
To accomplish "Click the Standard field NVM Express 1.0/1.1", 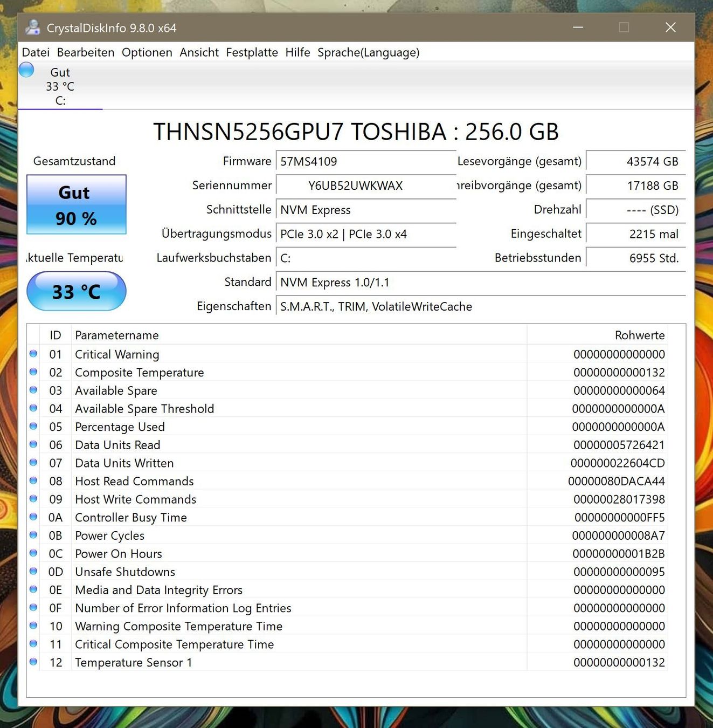I will coord(481,283).
